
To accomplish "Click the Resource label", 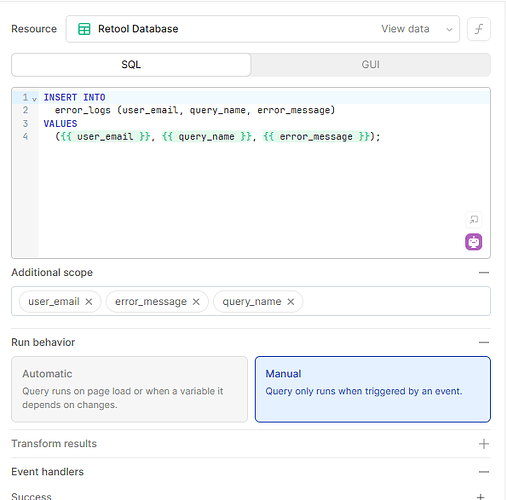I will pyautogui.click(x=34, y=29).
